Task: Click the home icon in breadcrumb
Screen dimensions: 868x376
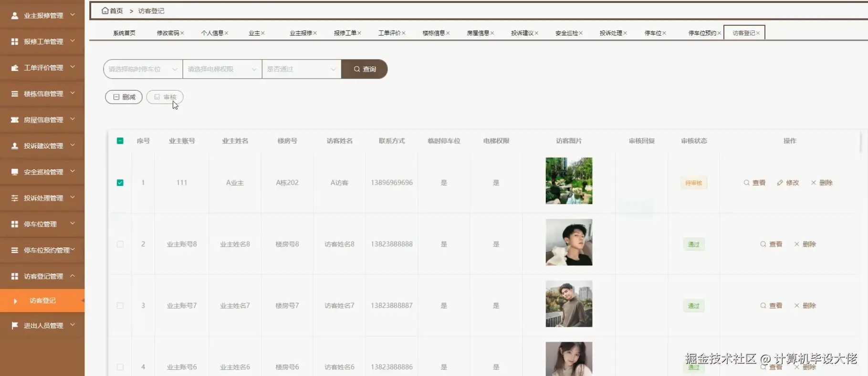Action: pyautogui.click(x=105, y=10)
